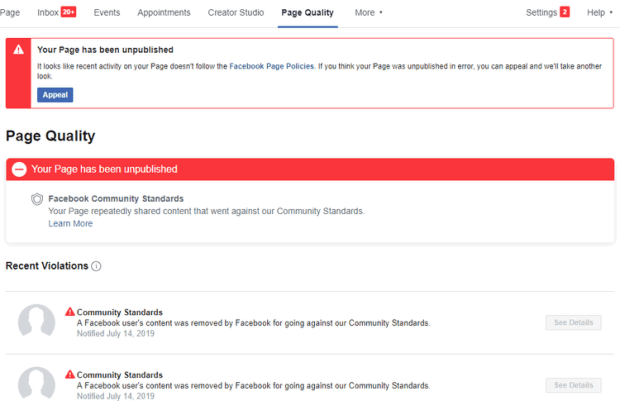
Task: Click See Details for second violation
Action: (x=573, y=385)
